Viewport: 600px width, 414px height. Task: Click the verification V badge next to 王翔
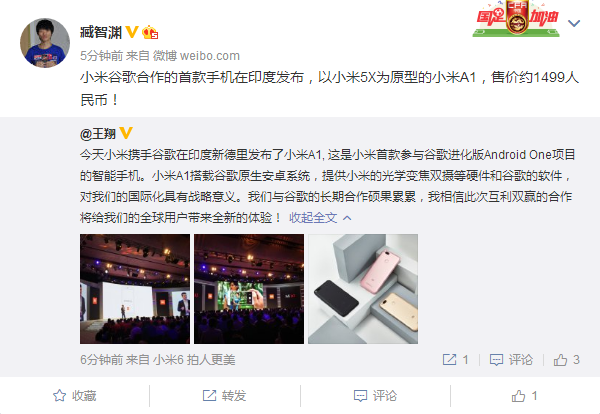coord(126,133)
